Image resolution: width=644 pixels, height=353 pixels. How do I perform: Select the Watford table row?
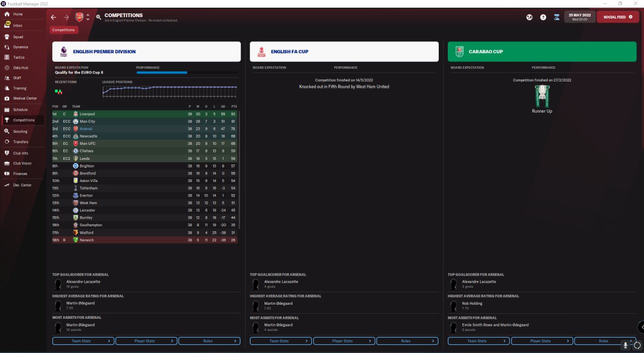[x=145, y=232]
